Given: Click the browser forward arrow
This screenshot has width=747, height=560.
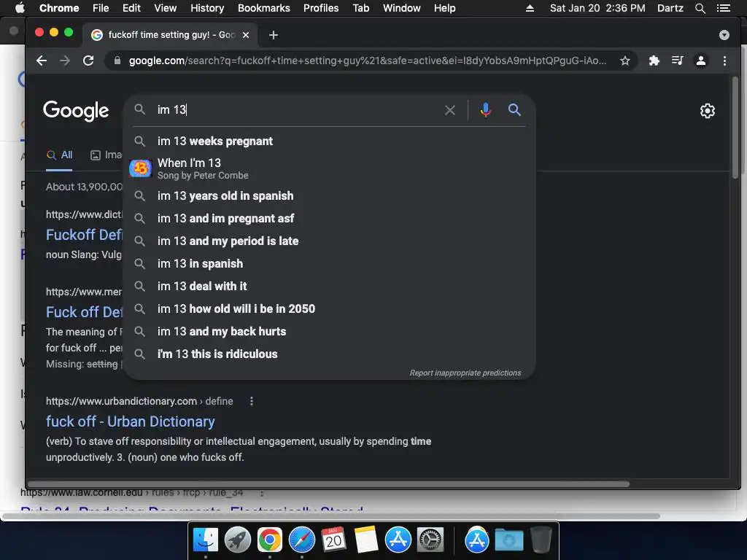Looking at the screenshot, I should (x=65, y=61).
